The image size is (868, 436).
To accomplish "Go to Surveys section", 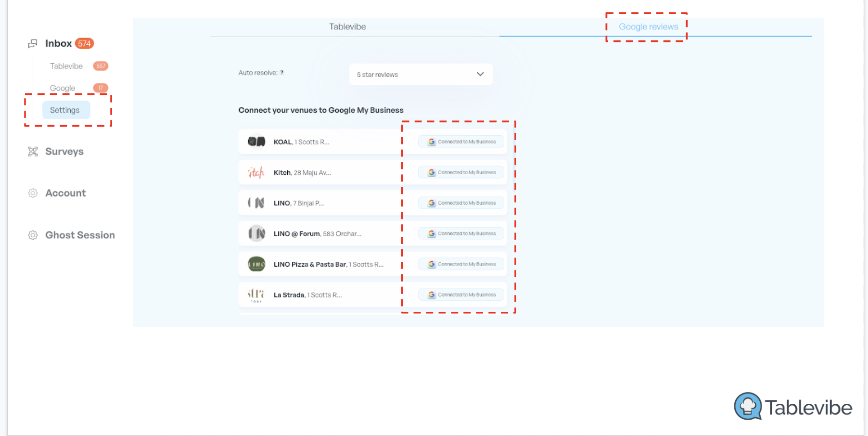I will [64, 152].
